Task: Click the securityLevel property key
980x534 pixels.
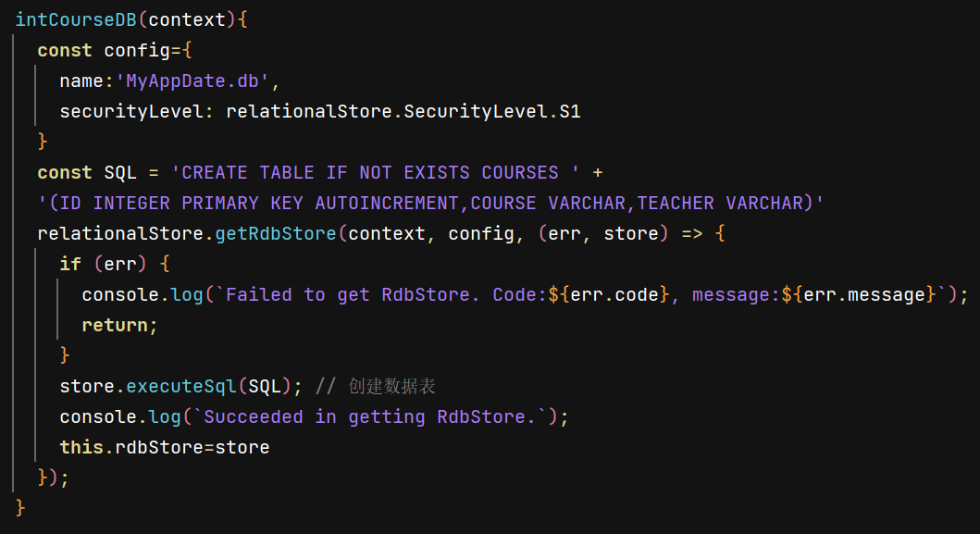Action: click(x=131, y=112)
